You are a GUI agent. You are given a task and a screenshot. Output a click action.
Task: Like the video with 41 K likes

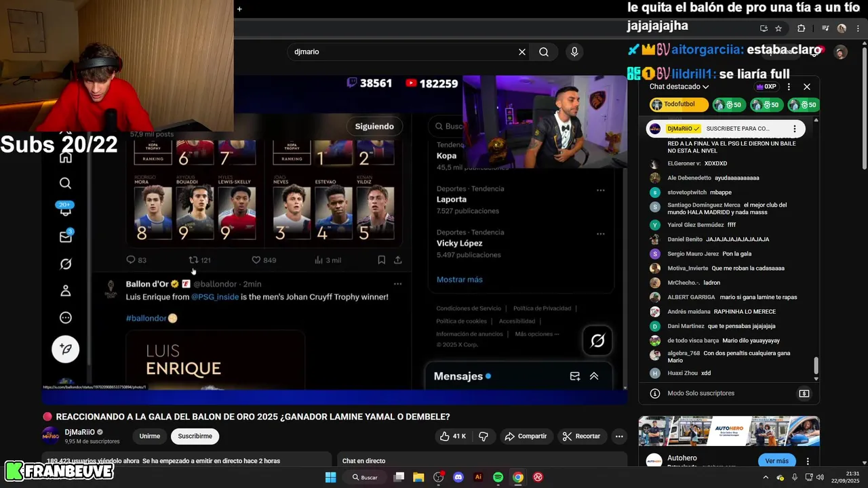[x=453, y=436]
